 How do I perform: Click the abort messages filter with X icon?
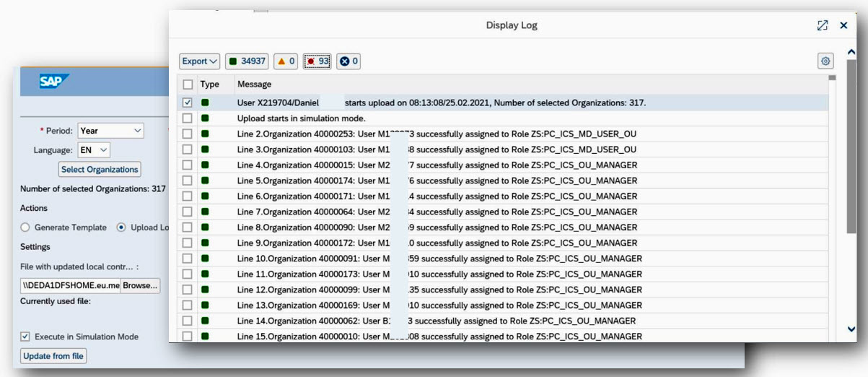pyautogui.click(x=349, y=61)
